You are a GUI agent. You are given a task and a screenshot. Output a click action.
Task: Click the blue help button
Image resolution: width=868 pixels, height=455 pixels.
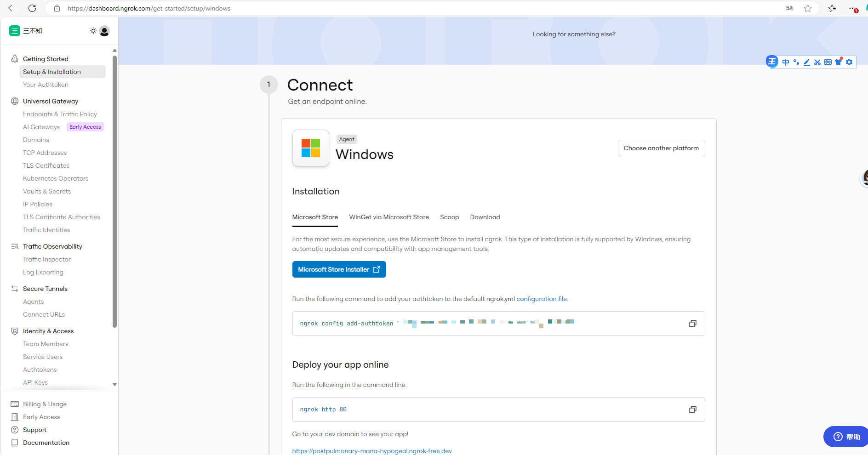coord(846,437)
